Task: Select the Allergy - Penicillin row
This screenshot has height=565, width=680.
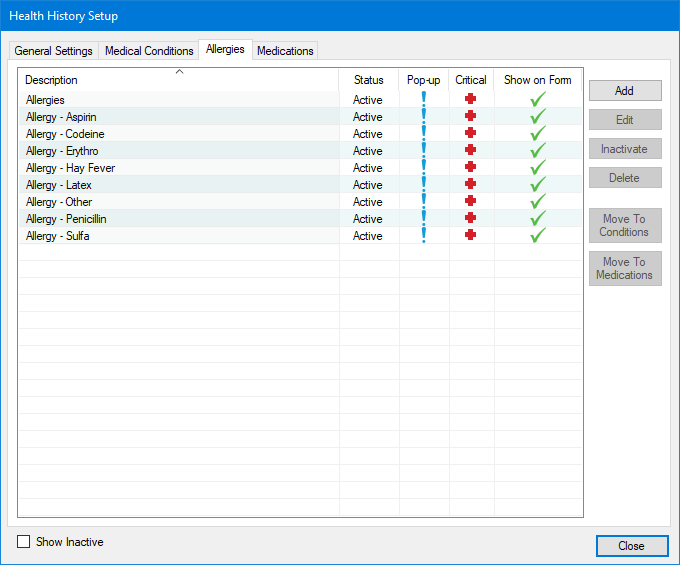Action: [66, 219]
